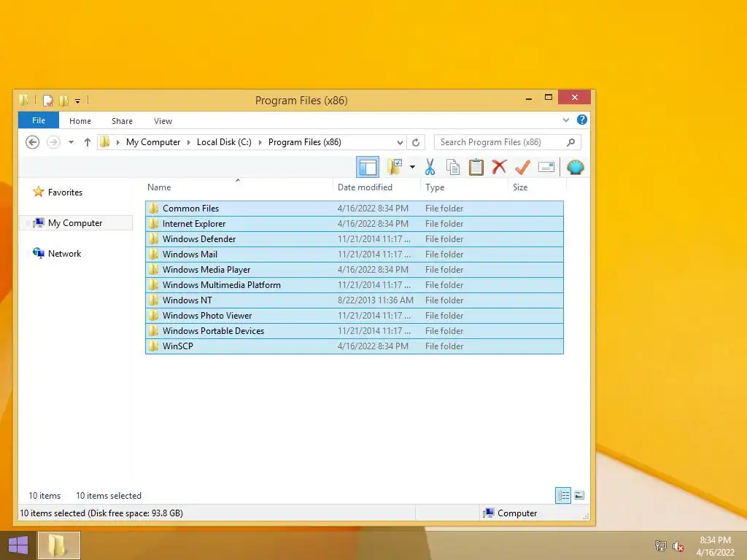This screenshot has height=560, width=747.
Task: Open the File menu tab
Action: 39,120
